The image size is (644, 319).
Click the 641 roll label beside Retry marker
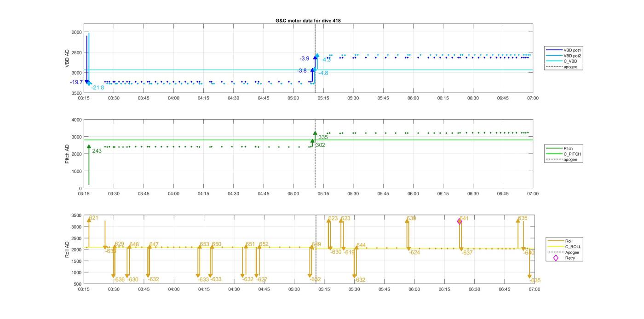coord(464,218)
